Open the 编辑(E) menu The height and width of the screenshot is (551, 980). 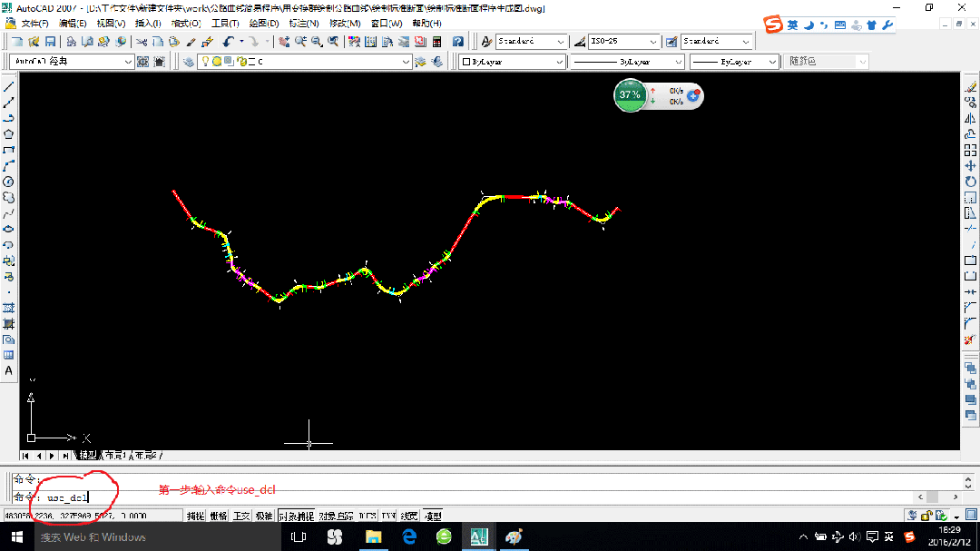coord(73,23)
